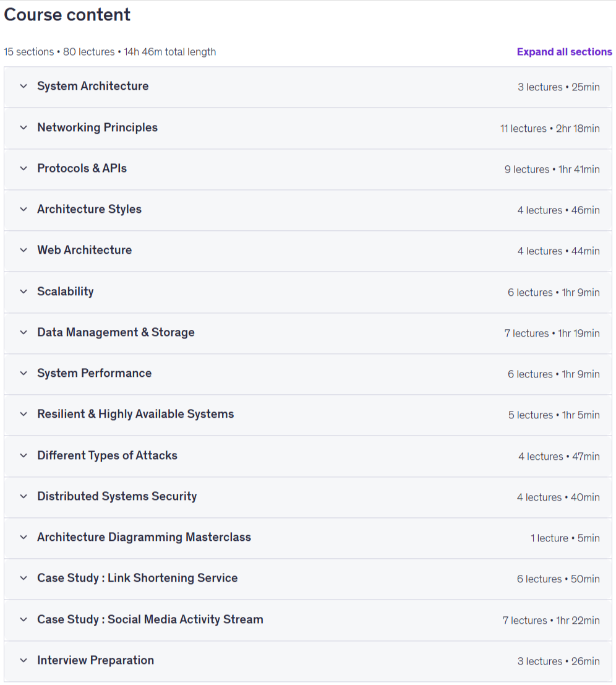Click the Course content heading
The height and width of the screenshot is (685, 616).
point(67,15)
